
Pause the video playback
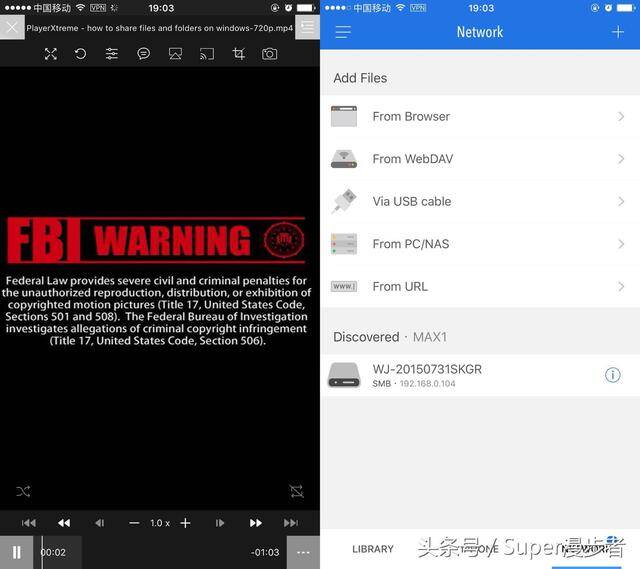point(16,552)
